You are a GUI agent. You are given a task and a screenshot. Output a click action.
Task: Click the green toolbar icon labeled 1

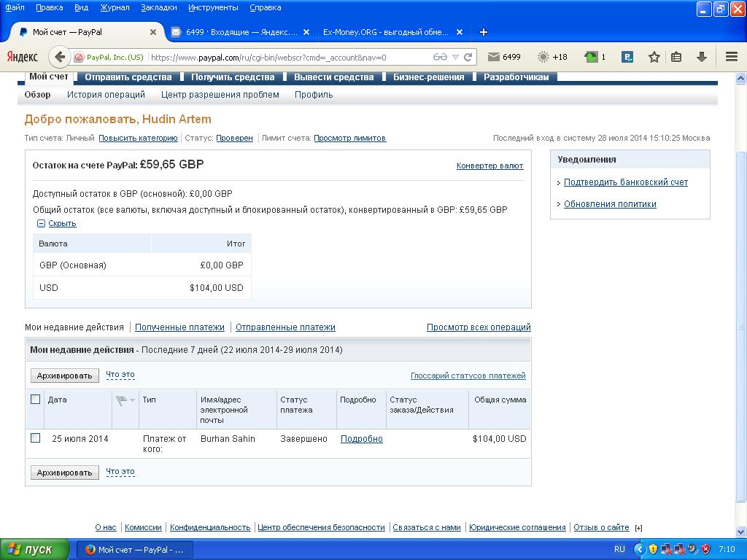[595, 57]
